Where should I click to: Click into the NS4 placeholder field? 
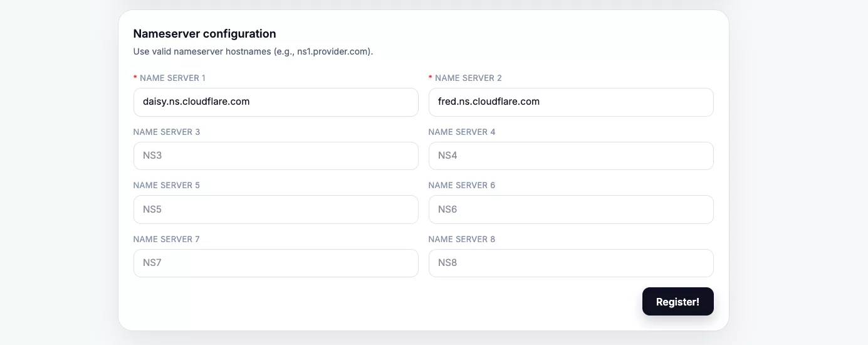pyautogui.click(x=570, y=156)
